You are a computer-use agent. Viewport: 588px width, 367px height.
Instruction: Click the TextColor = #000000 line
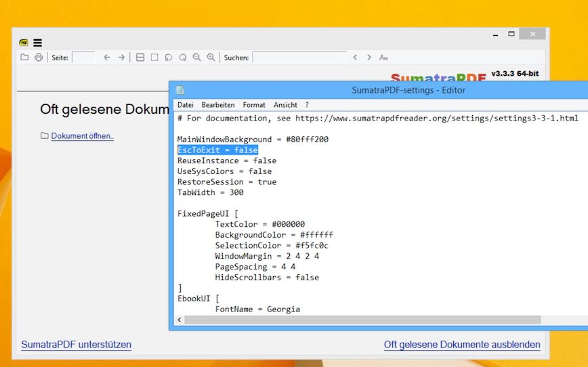pyautogui.click(x=260, y=224)
